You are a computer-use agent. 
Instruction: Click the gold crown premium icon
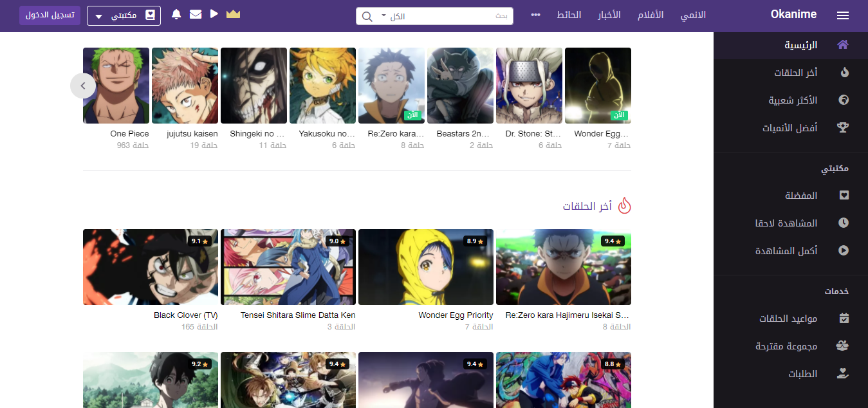(233, 14)
